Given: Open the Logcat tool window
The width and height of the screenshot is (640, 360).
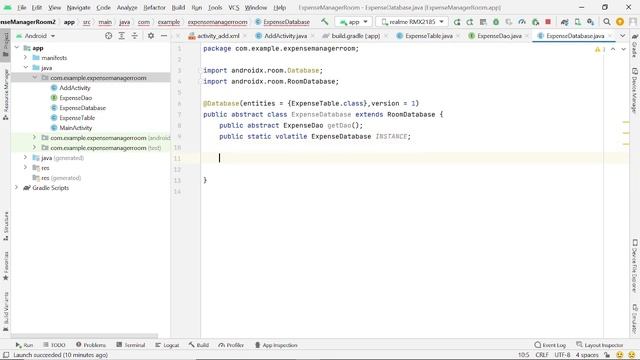Looking at the screenshot, I should (167, 345).
